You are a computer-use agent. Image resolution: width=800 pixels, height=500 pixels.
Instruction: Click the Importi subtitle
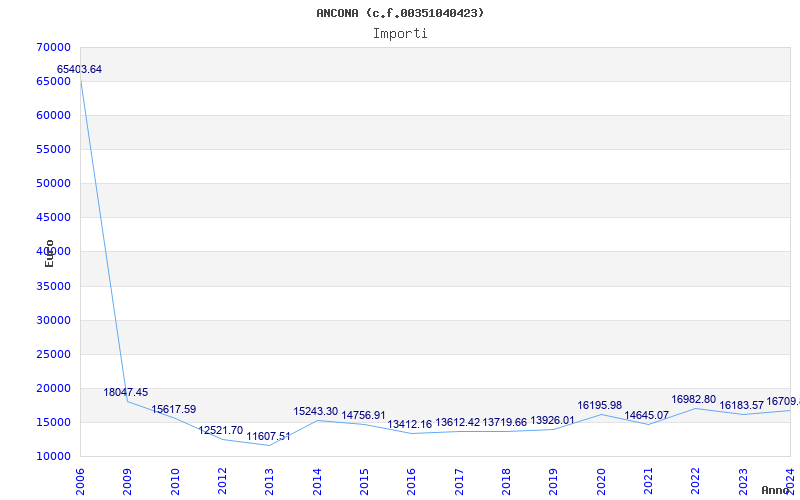400,34
